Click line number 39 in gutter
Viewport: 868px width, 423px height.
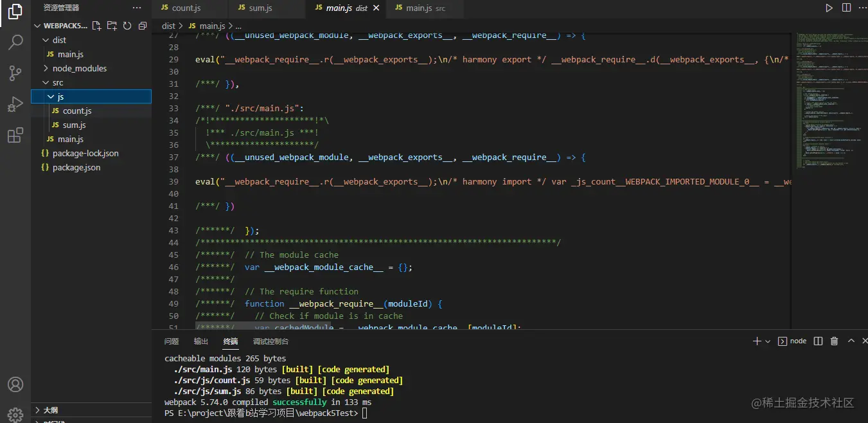click(x=173, y=181)
